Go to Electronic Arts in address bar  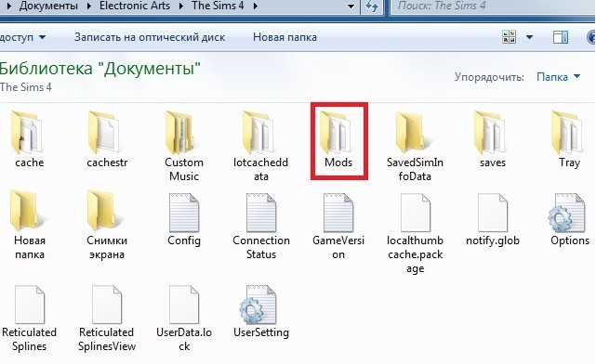(x=135, y=6)
